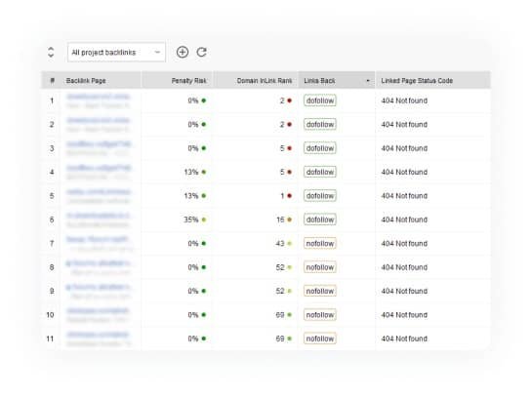Click the dofollow tag in row 5
Viewport: 532px width, 399px height.
(320, 196)
